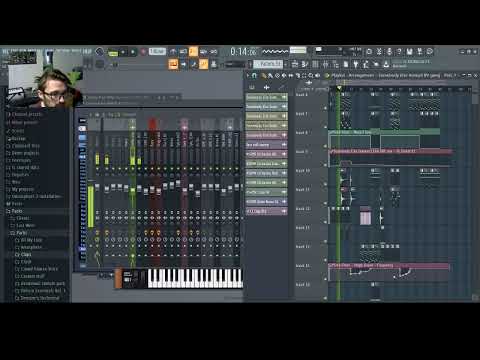Open undo history icon in top toolbar

point(369,51)
